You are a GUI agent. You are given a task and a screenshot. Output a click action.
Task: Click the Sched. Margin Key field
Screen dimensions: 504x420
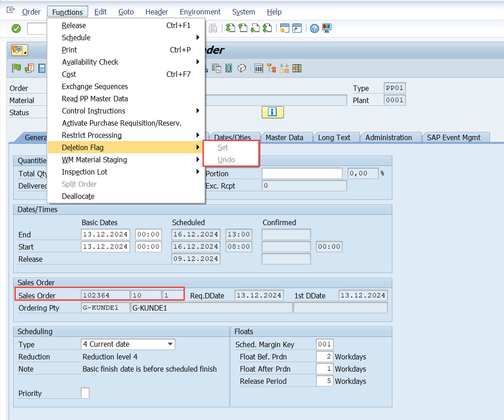[x=324, y=344]
